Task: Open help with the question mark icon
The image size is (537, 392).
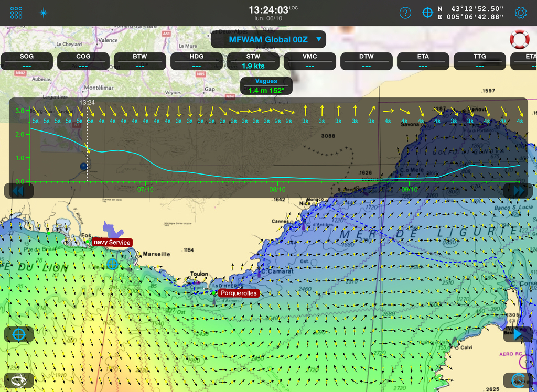Action: pos(405,13)
